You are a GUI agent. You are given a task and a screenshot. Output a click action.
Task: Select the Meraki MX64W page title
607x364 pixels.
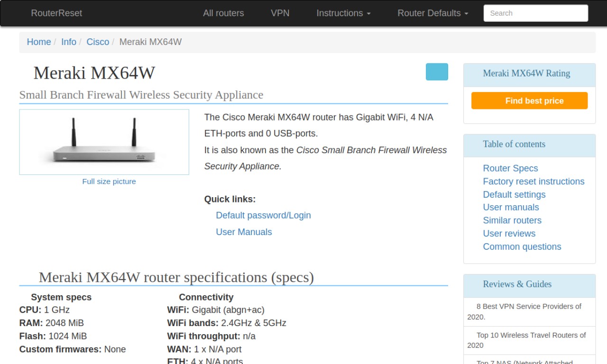94,73
